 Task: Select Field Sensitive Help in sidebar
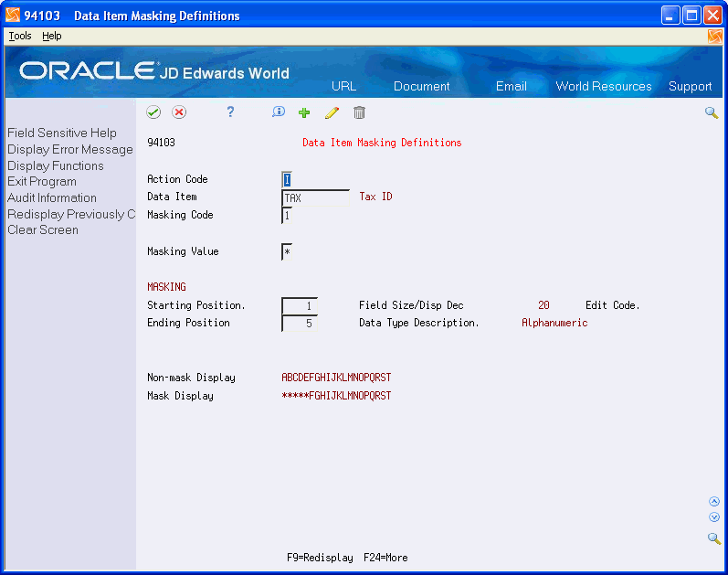tap(62, 133)
